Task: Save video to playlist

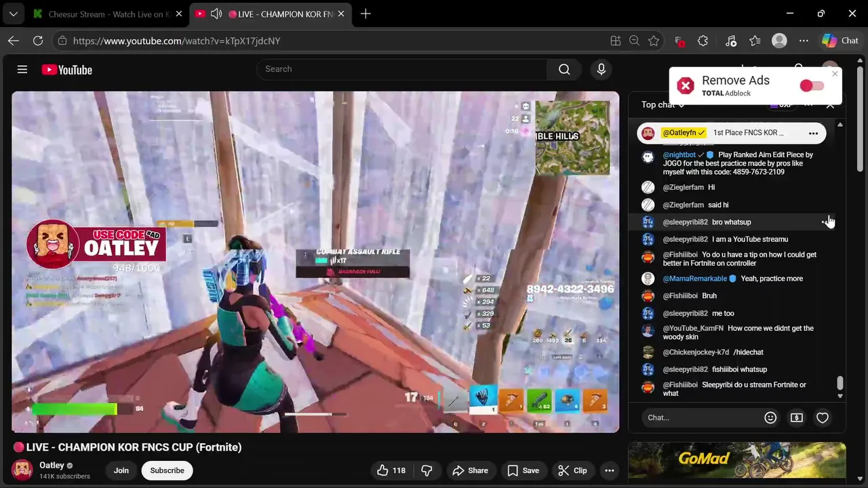Action: (524, 470)
